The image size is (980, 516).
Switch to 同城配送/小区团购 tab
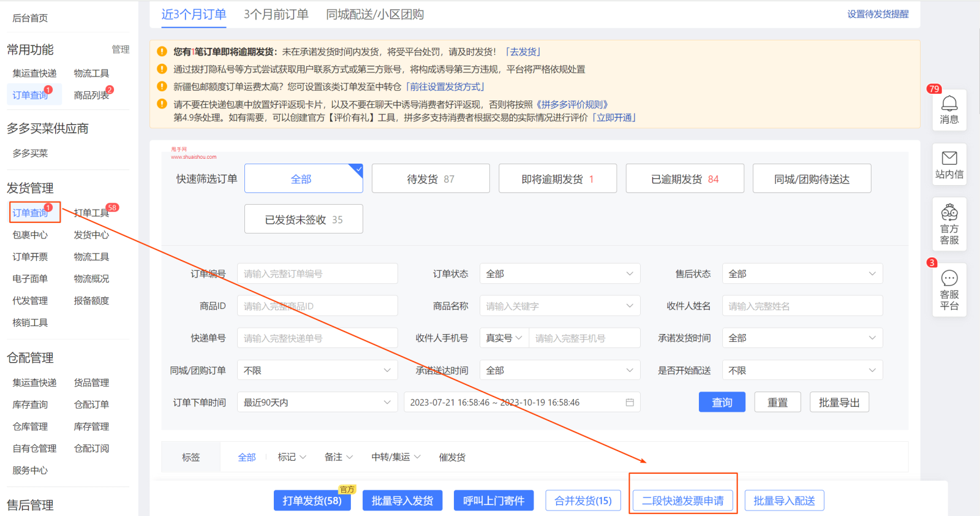pyautogui.click(x=375, y=14)
